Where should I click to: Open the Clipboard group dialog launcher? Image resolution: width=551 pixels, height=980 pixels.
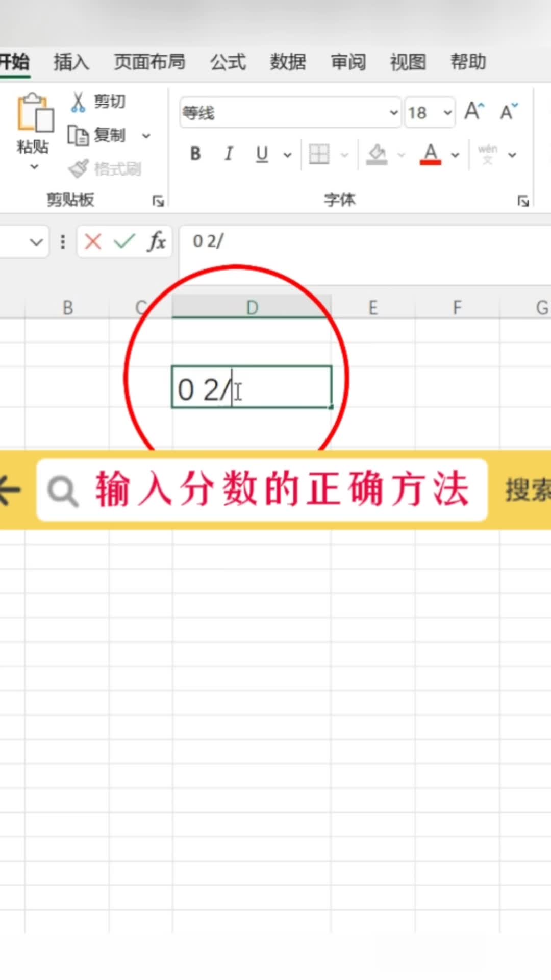pyautogui.click(x=158, y=201)
